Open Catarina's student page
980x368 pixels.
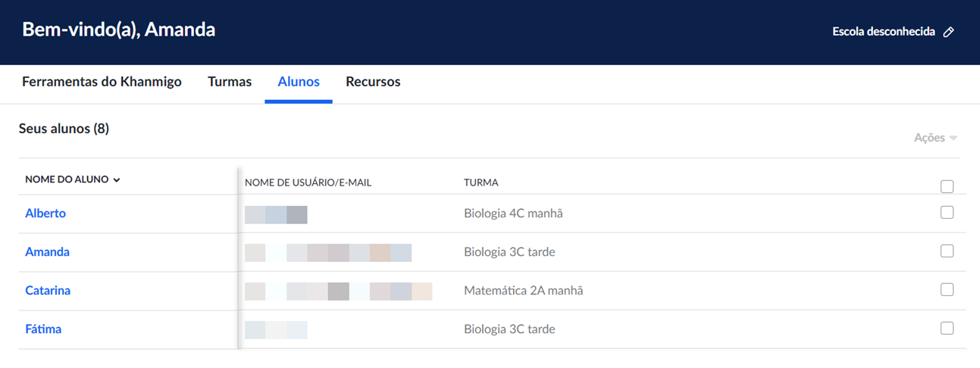pos(48,291)
